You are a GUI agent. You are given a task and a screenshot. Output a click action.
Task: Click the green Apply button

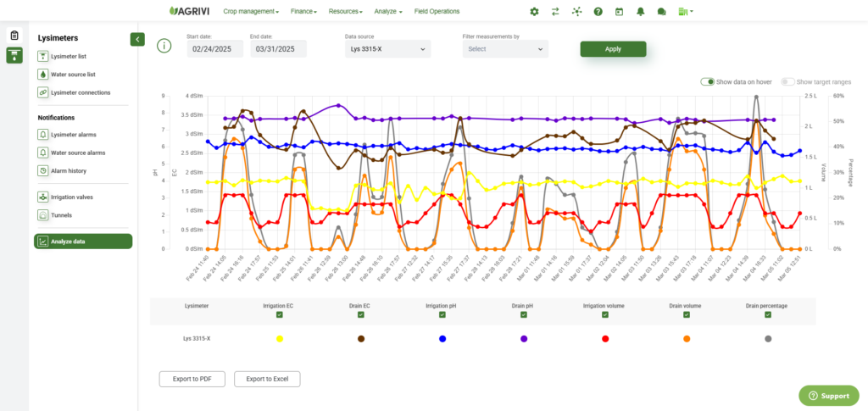pos(613,48)
